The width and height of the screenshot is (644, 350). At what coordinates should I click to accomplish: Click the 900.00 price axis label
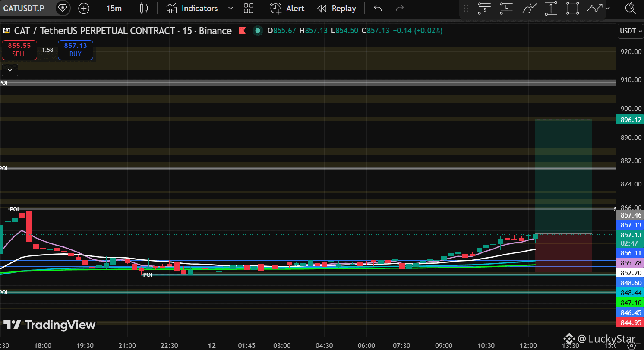(x=630, y=108)
